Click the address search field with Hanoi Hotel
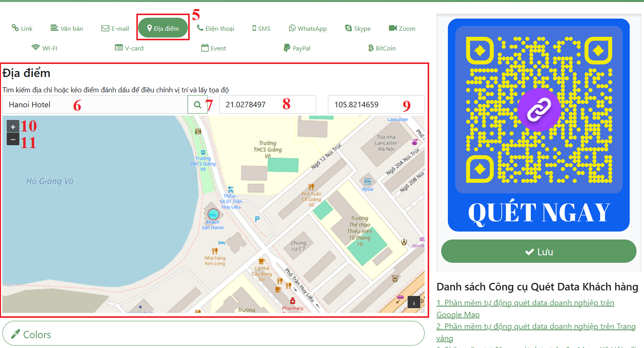 [x=95, y=105]
